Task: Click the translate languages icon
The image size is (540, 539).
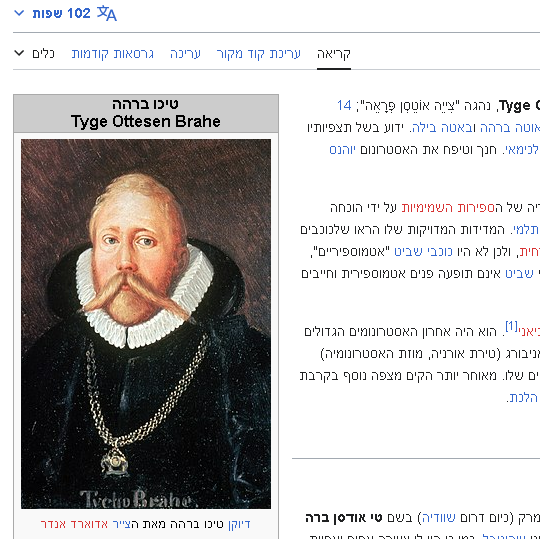Action: click(x=107, y=13)
